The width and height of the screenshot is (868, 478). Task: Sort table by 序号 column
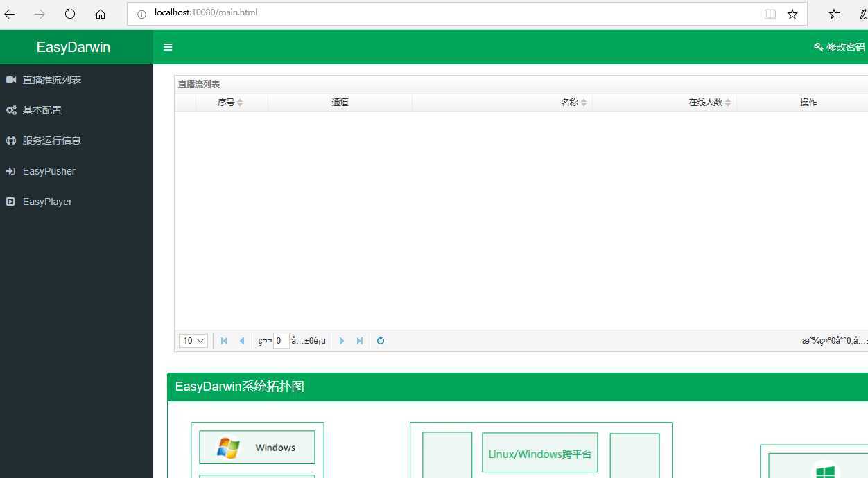pyautogui.click(x=230, y=103)
